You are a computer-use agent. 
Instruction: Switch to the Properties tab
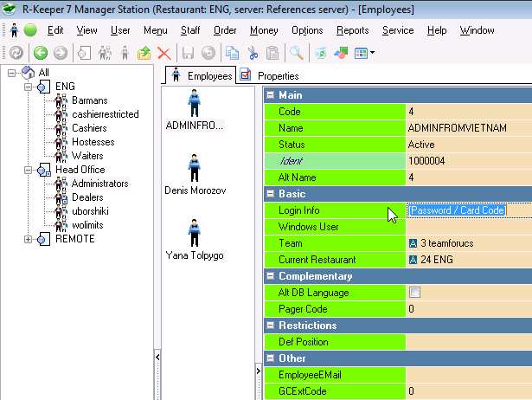269,75
